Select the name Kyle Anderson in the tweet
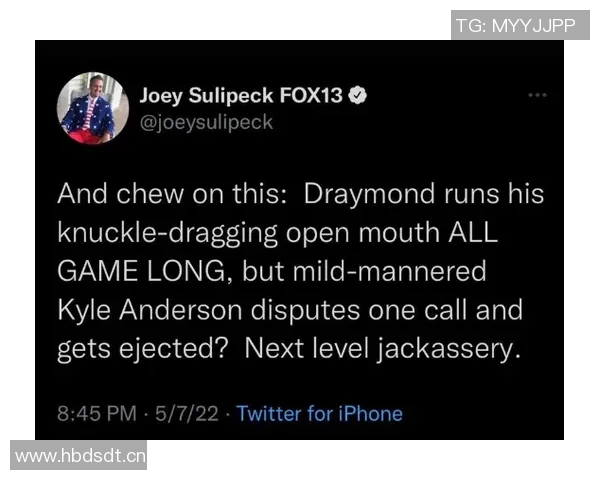 pos(150,310)
